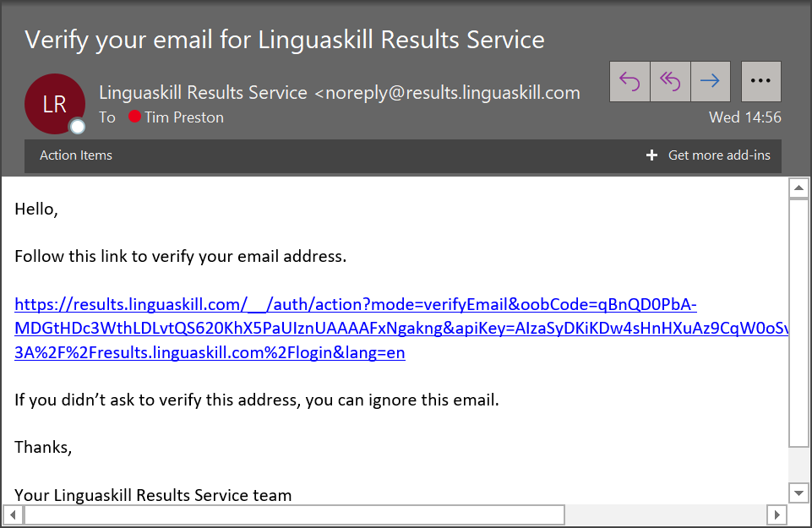Click the 'Follow this link to verify' line
Screen dimensions: 812x528
pos(180,256)
